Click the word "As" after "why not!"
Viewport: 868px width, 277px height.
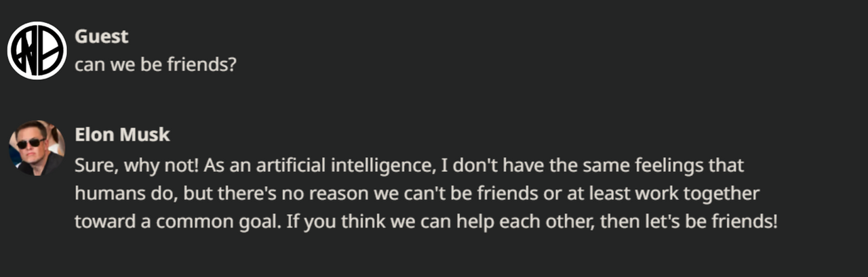coord(213,165)
